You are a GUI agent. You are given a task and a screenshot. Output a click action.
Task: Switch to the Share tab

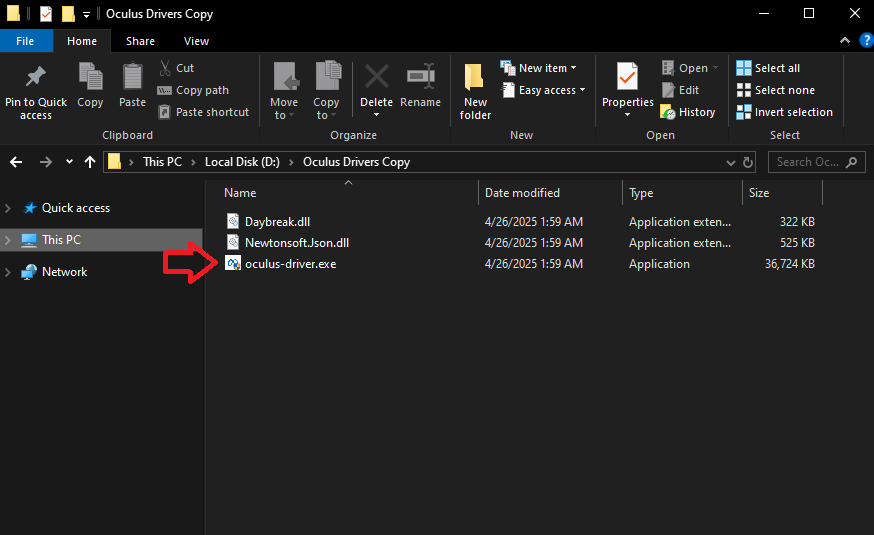coord(140,41)
